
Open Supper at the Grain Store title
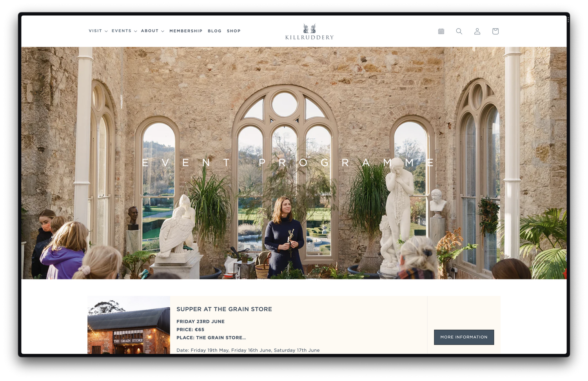224,309
